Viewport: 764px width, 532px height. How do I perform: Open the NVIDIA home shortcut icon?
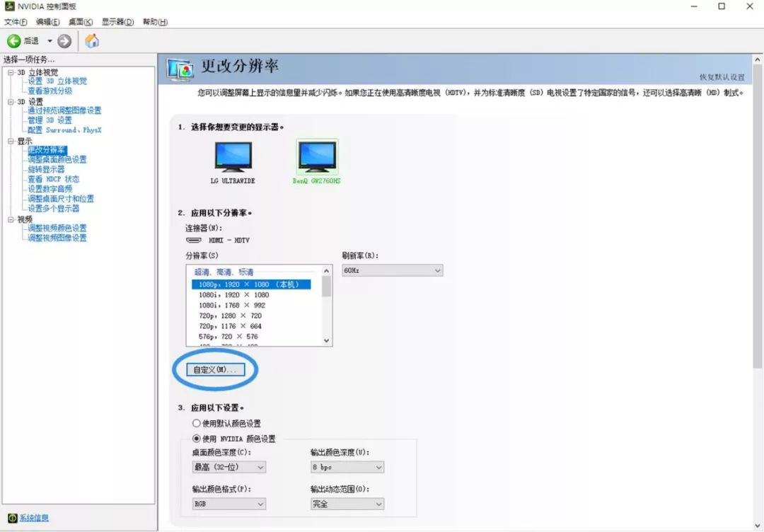[x=91, y=40]
